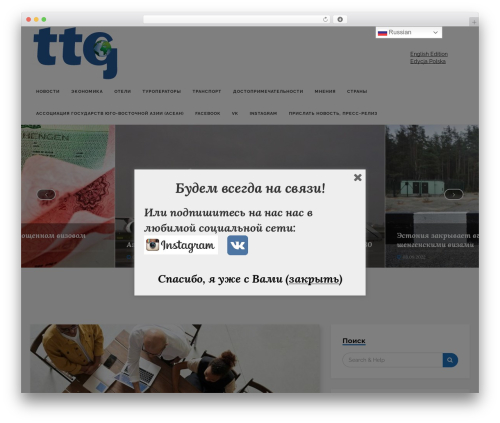This screenshot has height=423, width=500.
Task: Open the АСЕАН association menu item
Action: 110,113
